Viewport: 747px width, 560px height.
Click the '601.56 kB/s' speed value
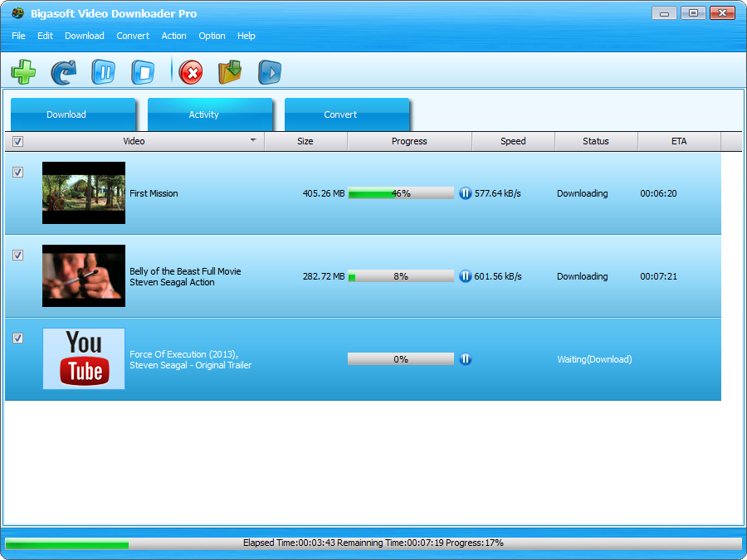[498, 276]
